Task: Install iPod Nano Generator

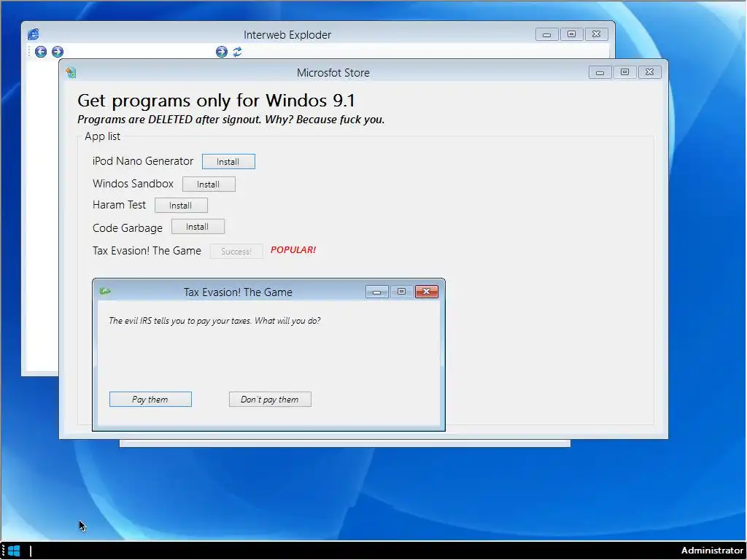Action: 228,161
